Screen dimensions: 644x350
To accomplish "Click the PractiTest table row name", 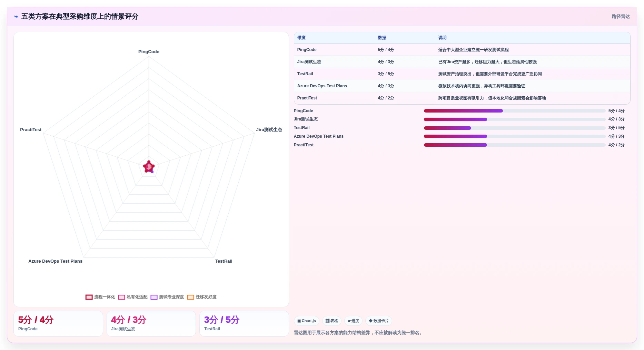I will click(307, 98).
